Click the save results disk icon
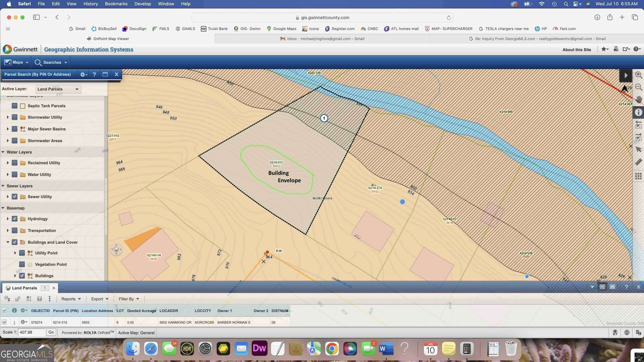This screenshot has height=362, width=644. click(x=39, y=299)
